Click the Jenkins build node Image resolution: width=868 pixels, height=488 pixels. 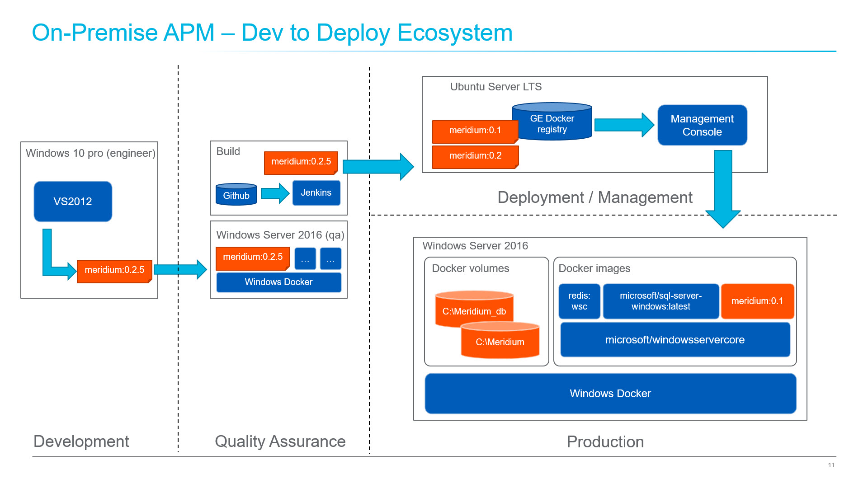(x=316, y=193)
